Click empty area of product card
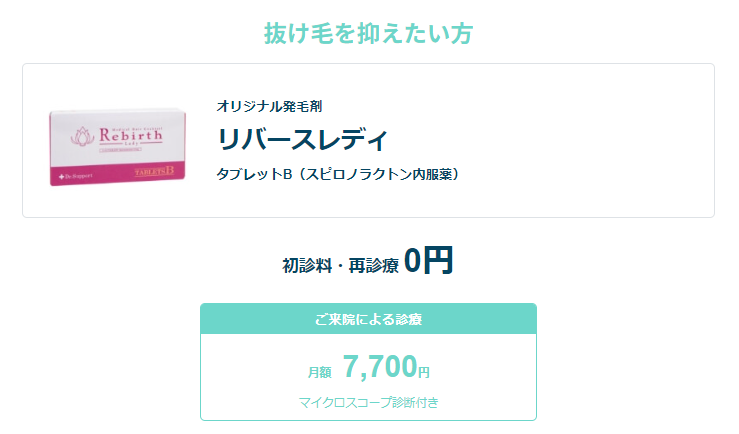The width and height of the screenshot is (739, 434). click(589, 141)
